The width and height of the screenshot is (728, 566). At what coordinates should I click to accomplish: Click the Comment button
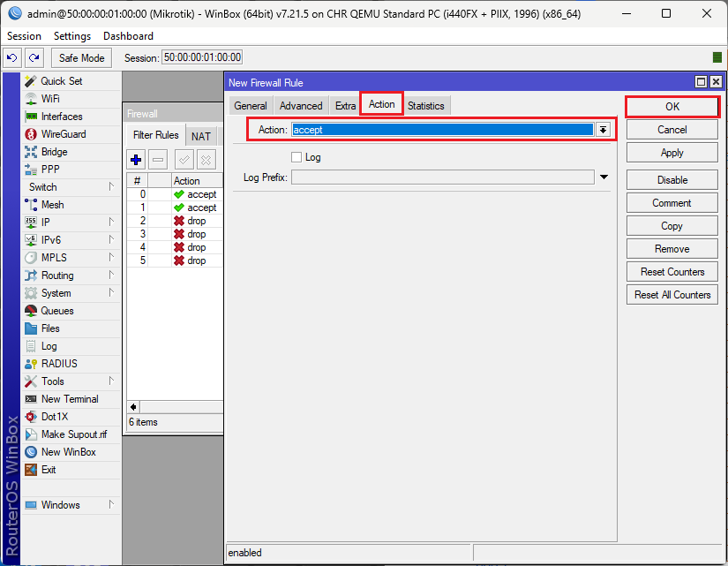672,203
